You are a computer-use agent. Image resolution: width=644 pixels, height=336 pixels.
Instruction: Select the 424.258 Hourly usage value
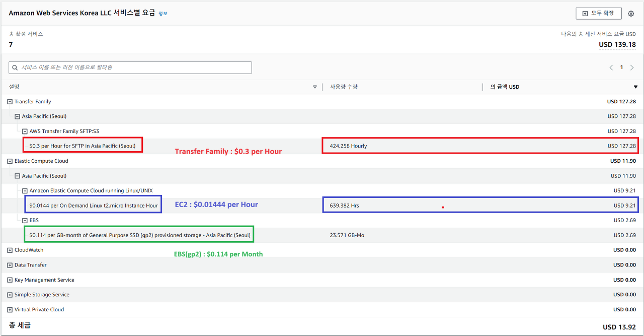348,146
